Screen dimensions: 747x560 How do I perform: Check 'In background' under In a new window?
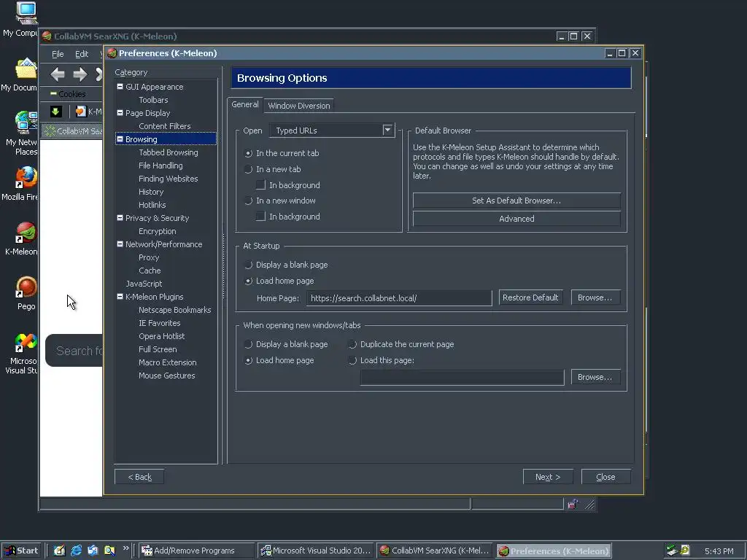click(260, 216)
